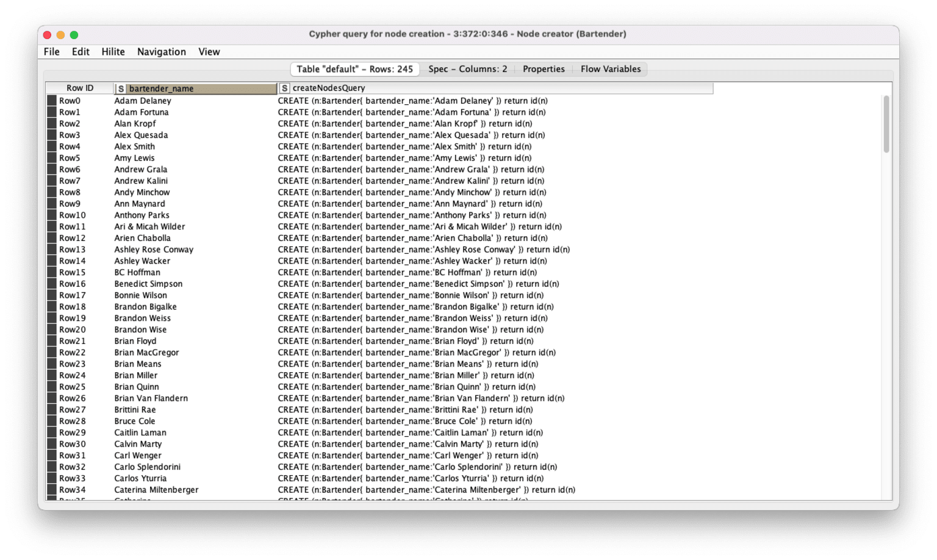Open the Navigation menu
Screen dimensions: 937x560
tap(161, 52)
